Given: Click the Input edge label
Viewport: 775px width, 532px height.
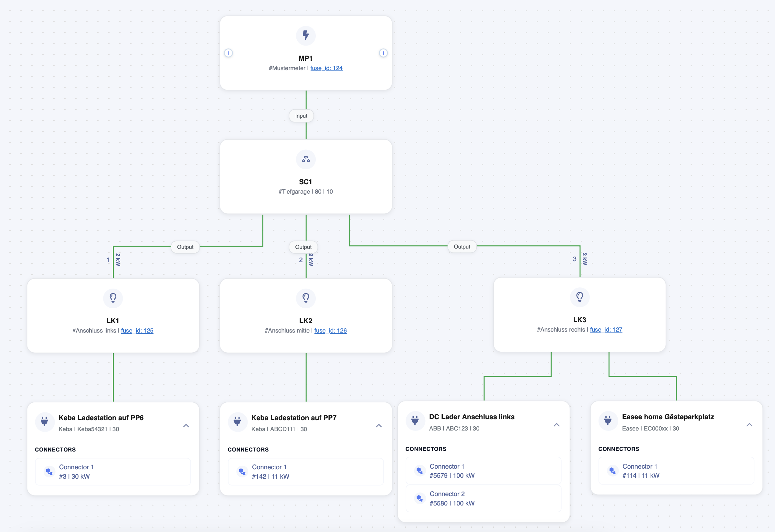Looking at the screenshot, I should pos(301,116).
